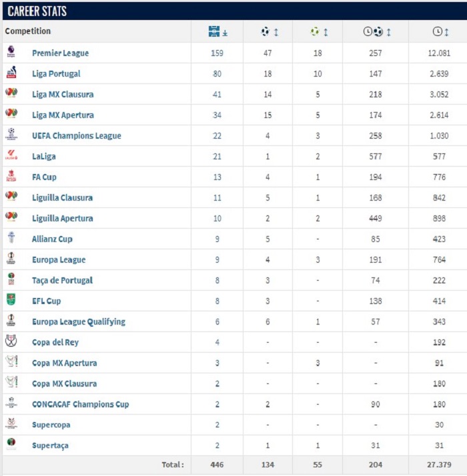Image resolution: width=467 pixels, height=476 pixels.
Task: Select the 159 Premier League appearances value
Action: (x=217, y=53)
